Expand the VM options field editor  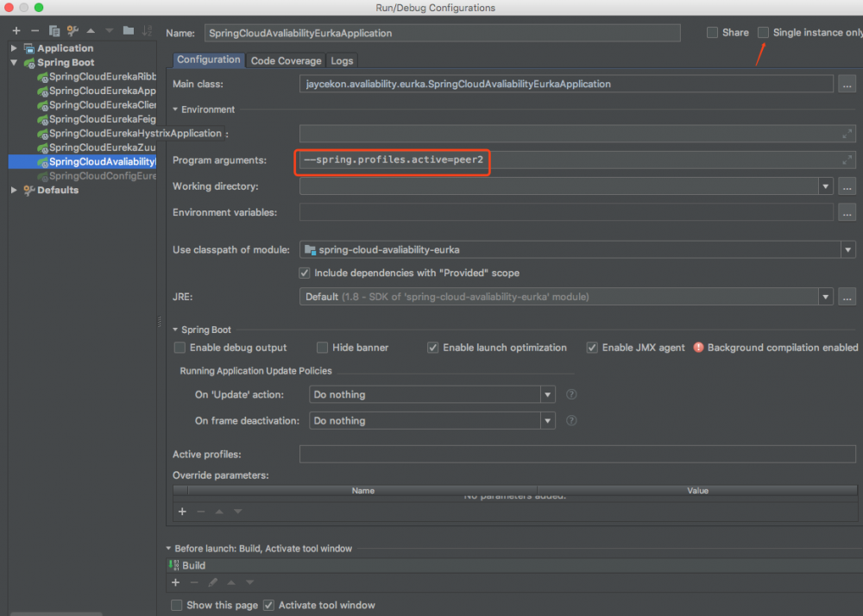point(847,133)
